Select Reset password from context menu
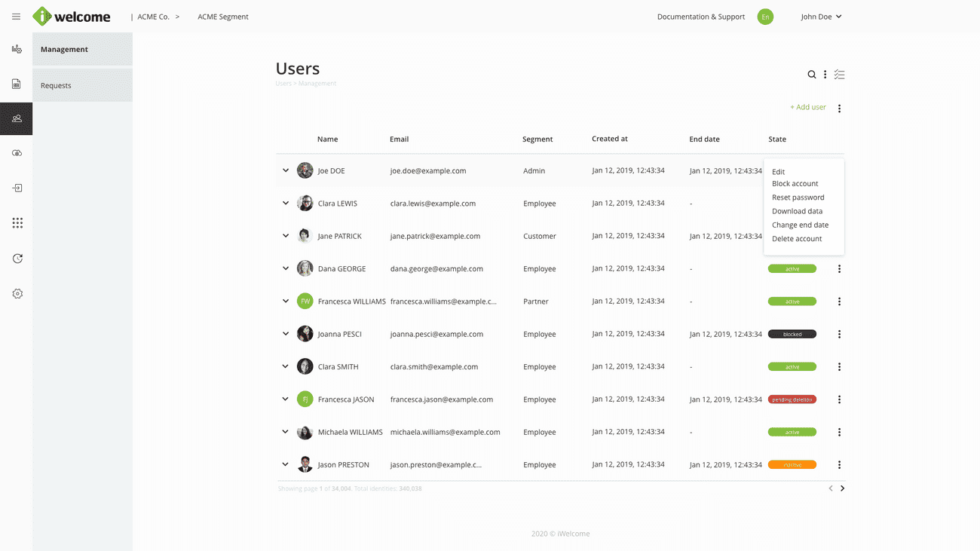 [x=798, y=197]
